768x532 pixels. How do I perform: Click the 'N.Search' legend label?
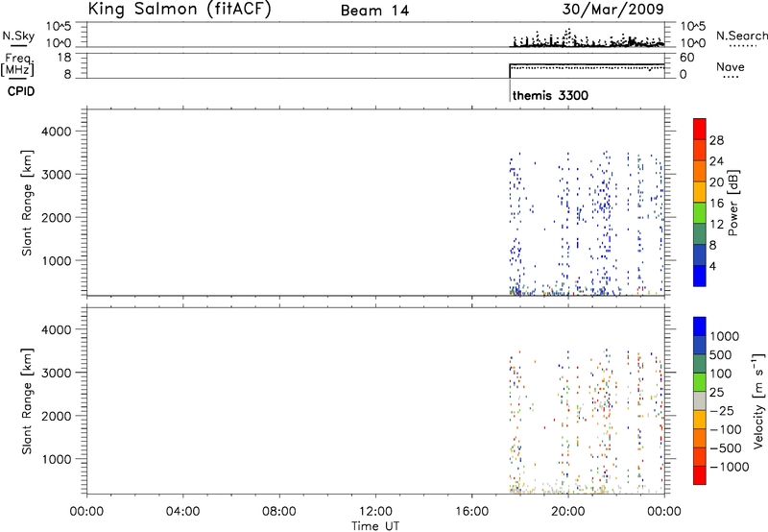[741, 36]
